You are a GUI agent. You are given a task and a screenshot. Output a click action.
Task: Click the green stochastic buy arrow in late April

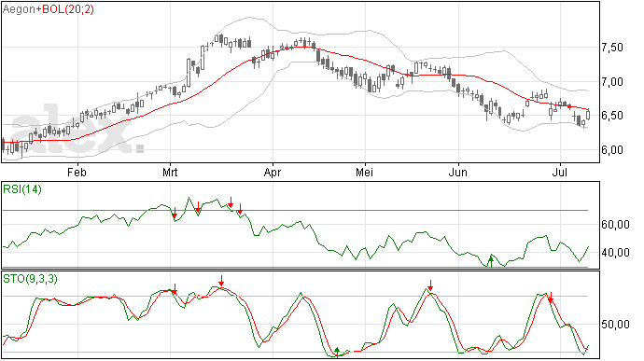click(x=337, y=353)
